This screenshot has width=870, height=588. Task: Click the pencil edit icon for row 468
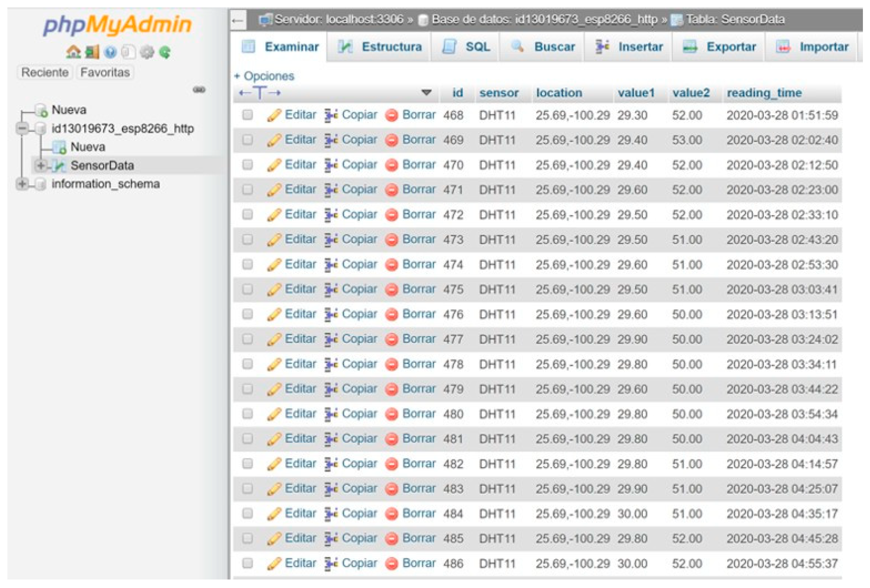(274, 115)
